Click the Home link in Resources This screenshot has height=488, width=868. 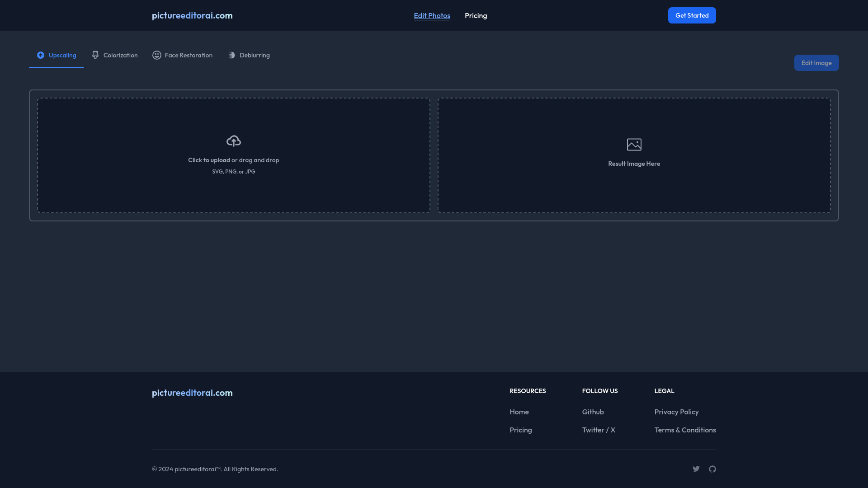tap(519, 413)
